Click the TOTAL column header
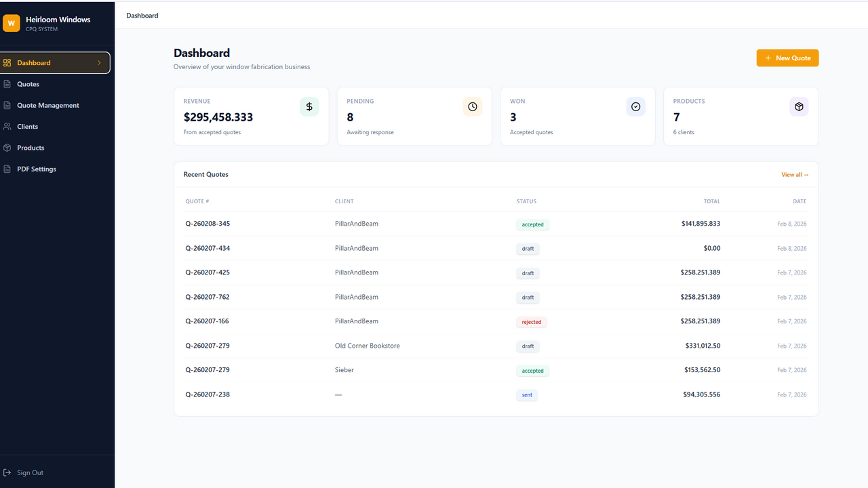868x488 pixels. (x=712, y=201)
